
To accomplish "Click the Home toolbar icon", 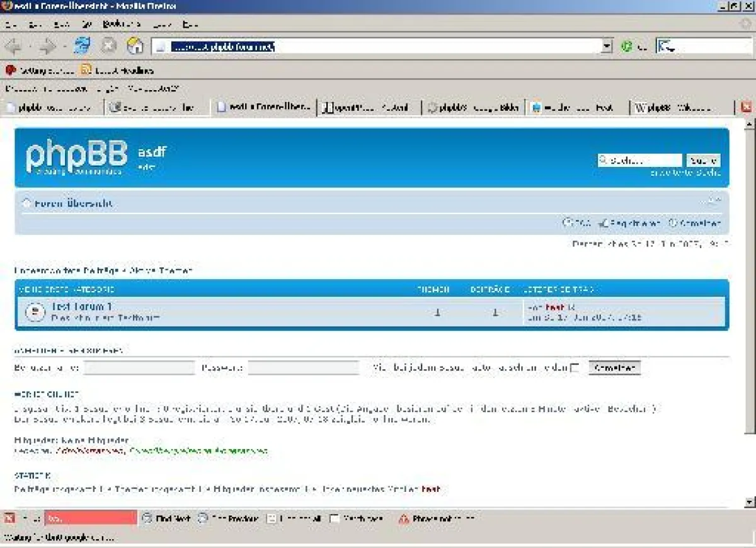I will click(135, 46).
